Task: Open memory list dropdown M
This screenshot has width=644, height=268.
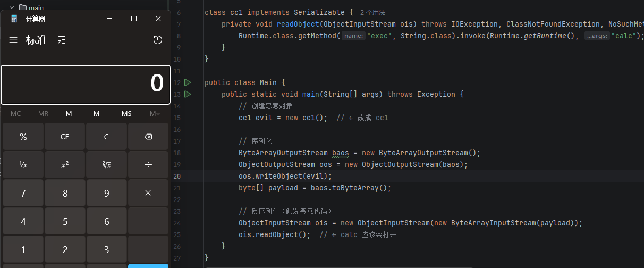Action: 155,114
